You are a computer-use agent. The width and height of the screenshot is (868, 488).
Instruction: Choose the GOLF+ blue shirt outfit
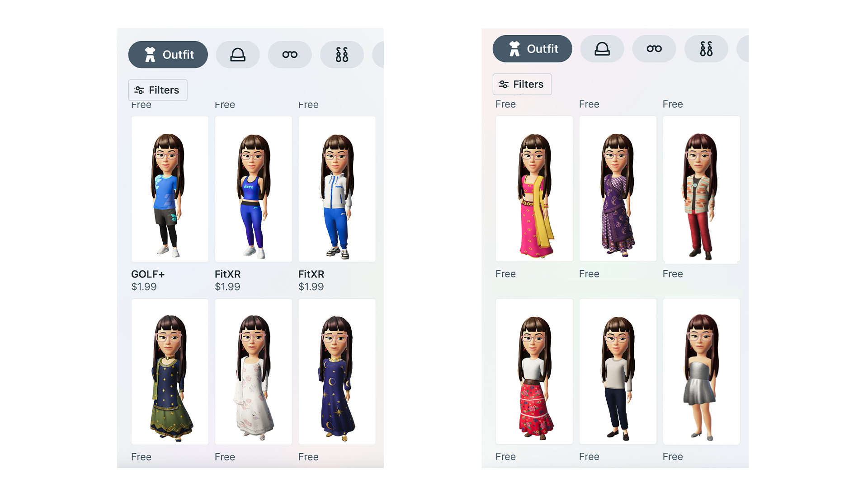point(170,189)
